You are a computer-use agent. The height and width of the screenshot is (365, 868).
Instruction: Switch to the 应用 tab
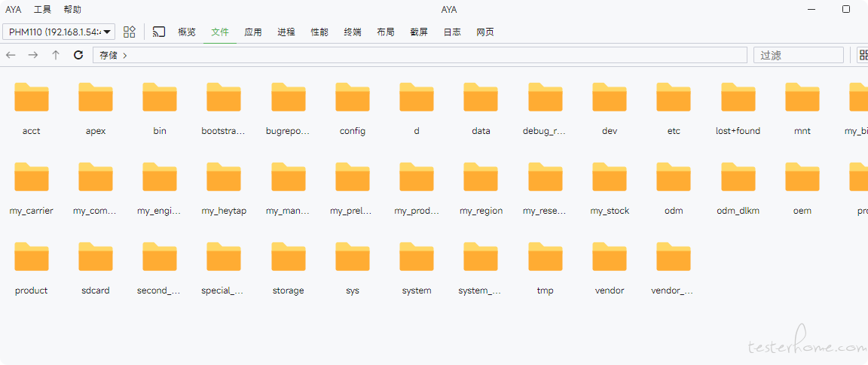click(x=253, y=32)
